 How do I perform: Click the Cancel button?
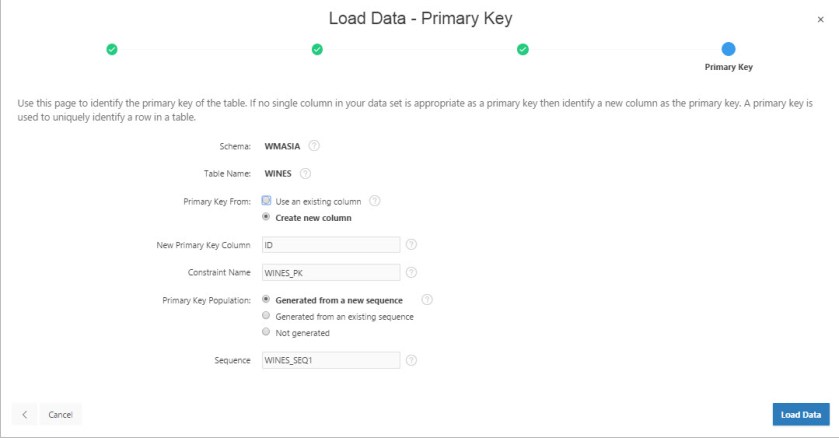click(60, 414)
